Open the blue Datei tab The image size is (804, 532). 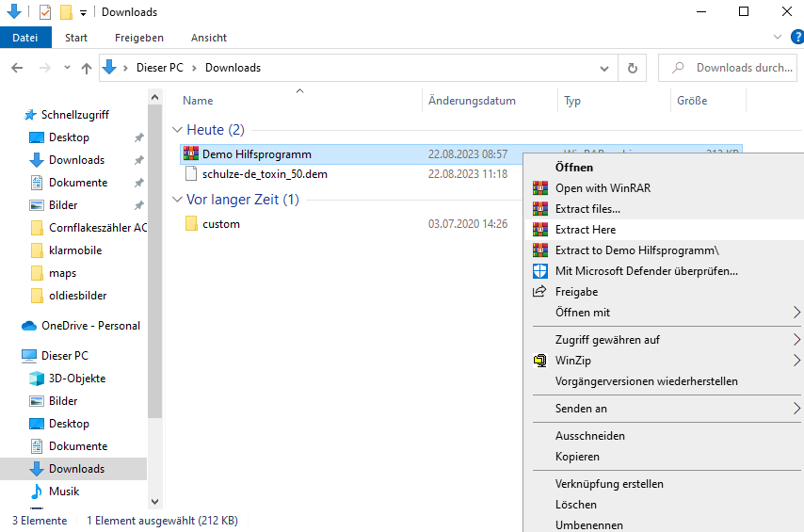pos(25,38)
